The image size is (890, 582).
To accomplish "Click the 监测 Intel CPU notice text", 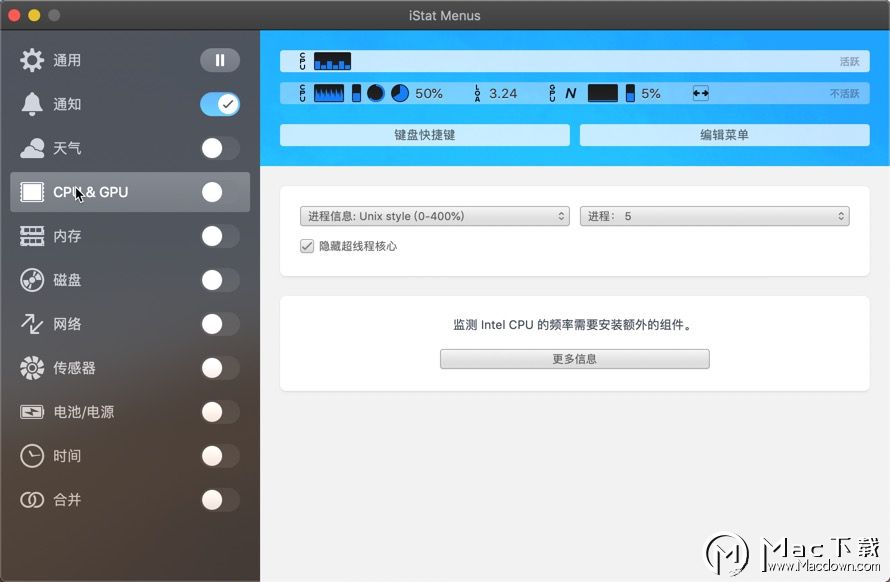I will [x=574, y=325].
